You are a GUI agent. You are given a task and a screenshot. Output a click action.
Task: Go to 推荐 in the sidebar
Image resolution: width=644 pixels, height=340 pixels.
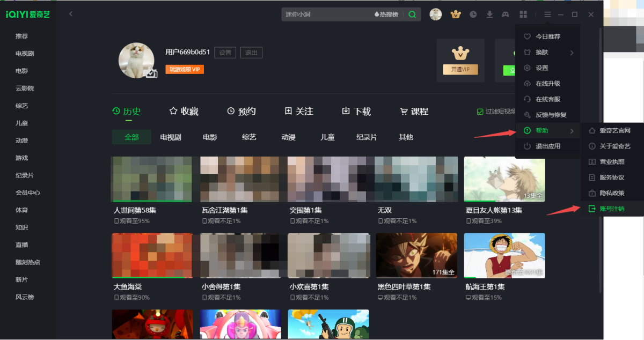(21, 36)
